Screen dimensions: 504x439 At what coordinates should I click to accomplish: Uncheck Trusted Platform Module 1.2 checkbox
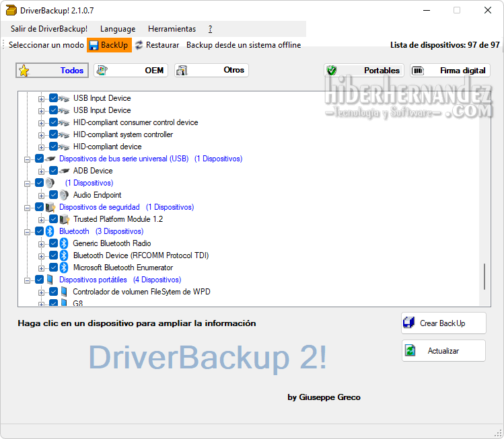click(x=53, y=219)
